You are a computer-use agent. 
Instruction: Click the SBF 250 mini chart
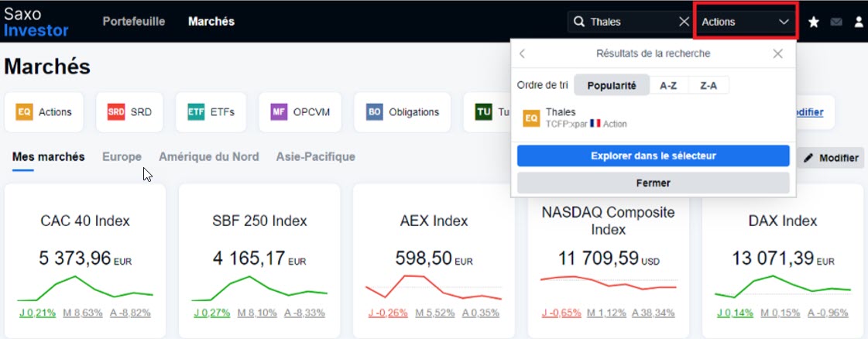tap(259, 288)
